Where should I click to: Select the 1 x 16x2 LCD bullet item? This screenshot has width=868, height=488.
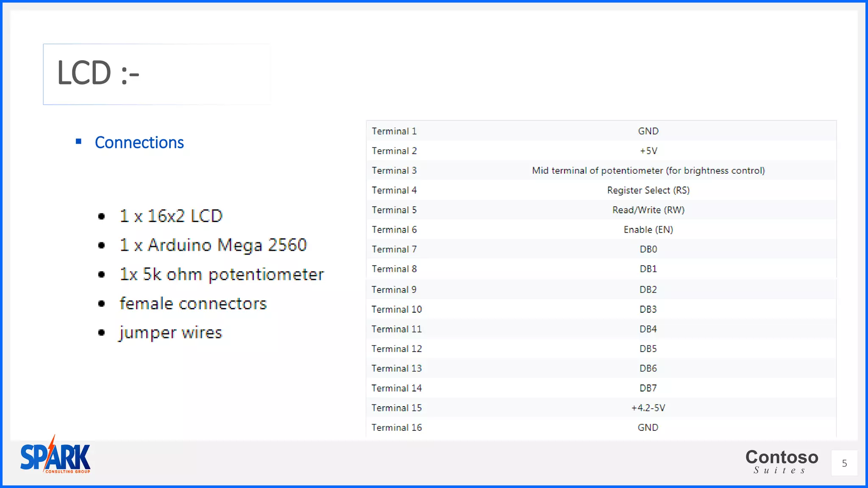click(x=171, y=216)
